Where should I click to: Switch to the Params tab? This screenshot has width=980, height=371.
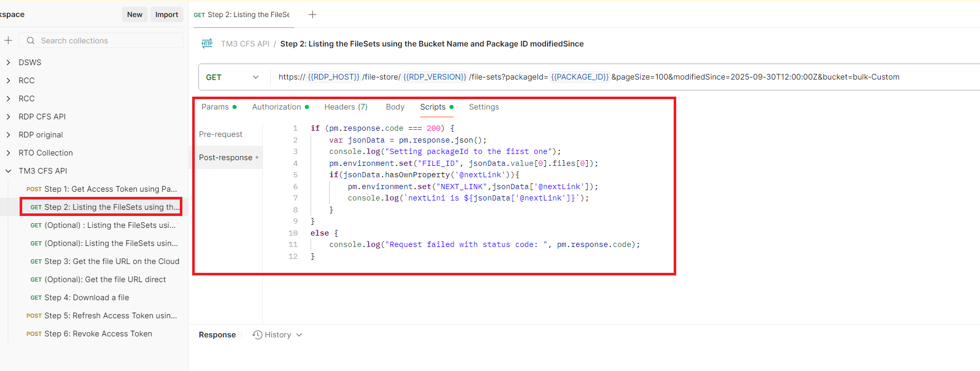coord(215,107)
